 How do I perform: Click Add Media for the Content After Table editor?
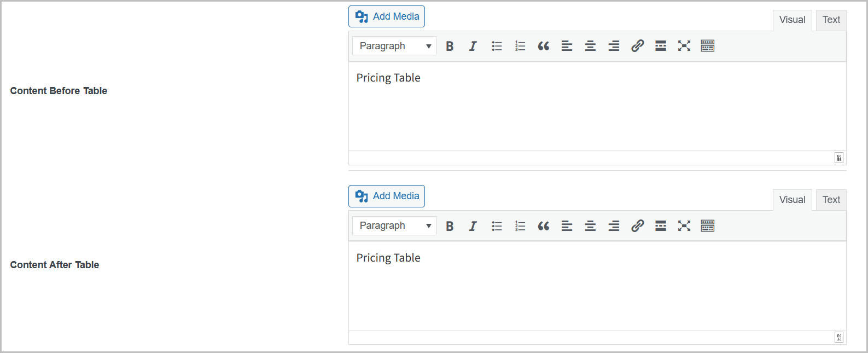387,196
